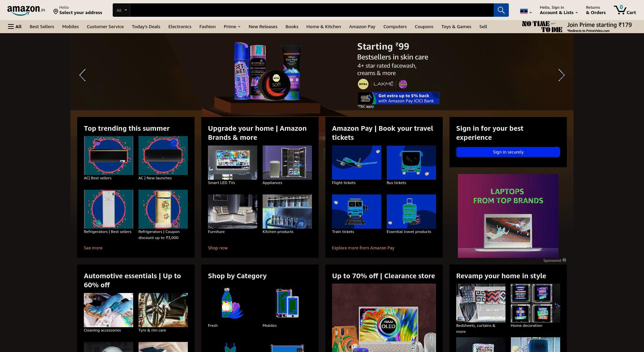
Task: Go to the next carousel slide
Action: pyautogui.click(x=561, y=75)
